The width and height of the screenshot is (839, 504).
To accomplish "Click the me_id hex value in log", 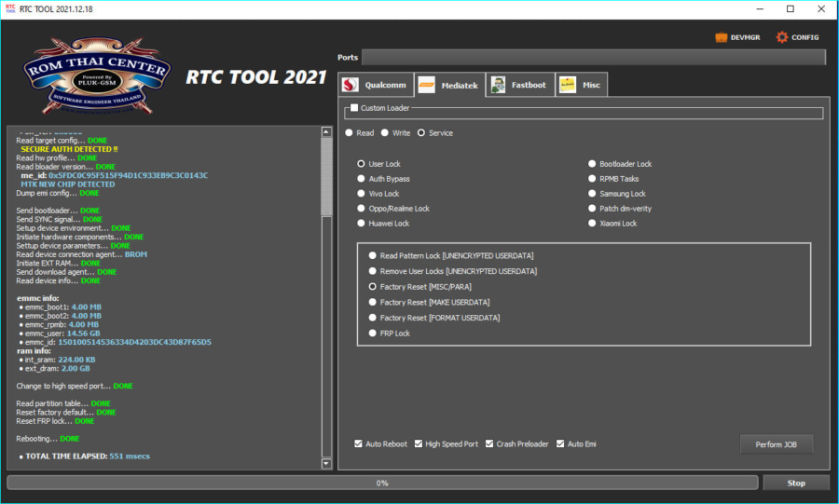I will [x=128, y=176].
